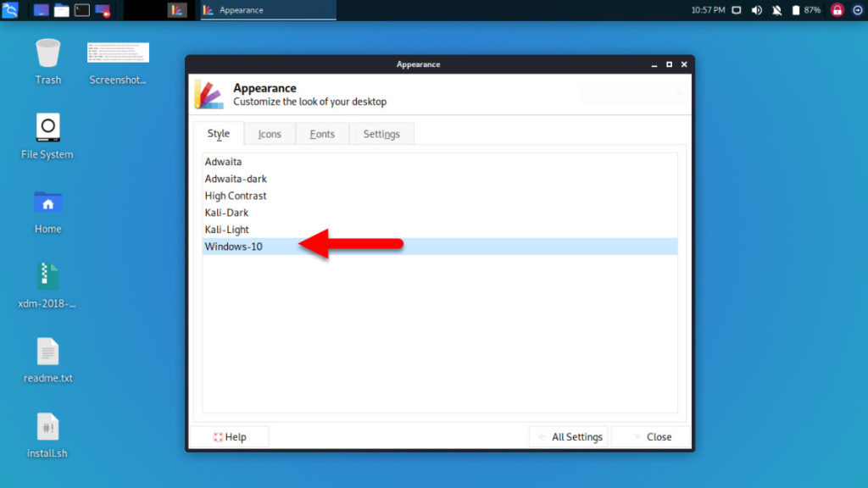Toggle the do-not-disturb notification bell
868x488 pixels.
(x=777, y=10)
